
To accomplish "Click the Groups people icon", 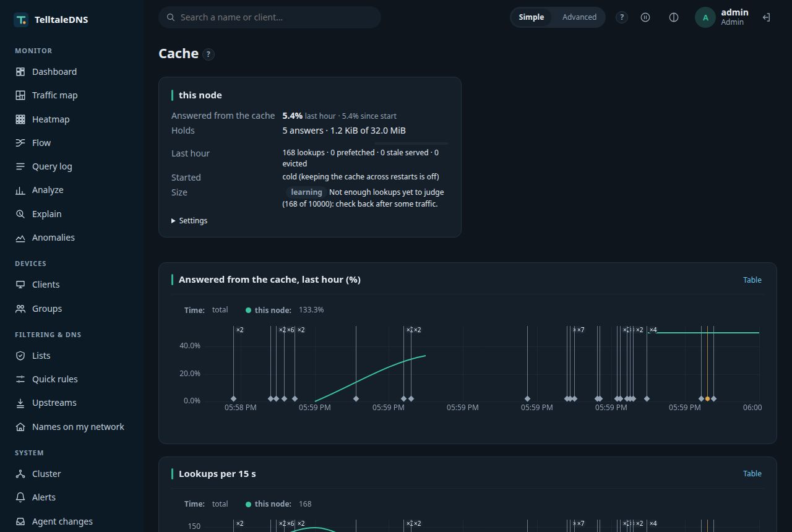I will coord(20,309).
